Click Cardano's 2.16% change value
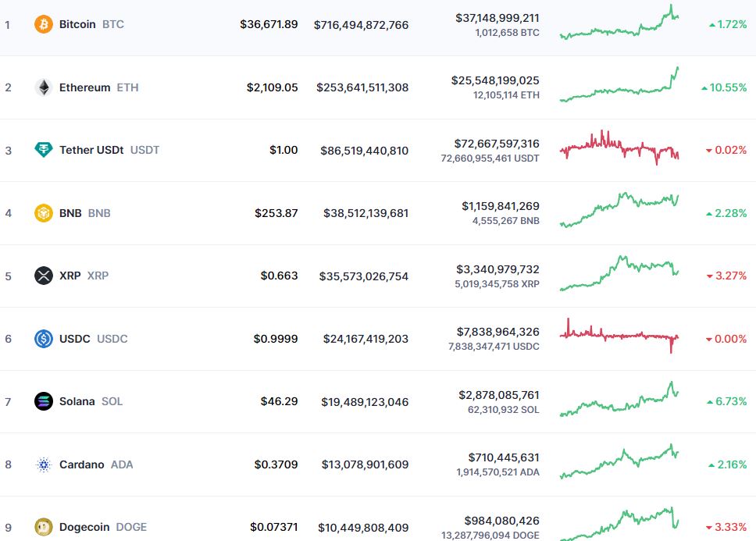756x541 pixels. click(727, 464)
